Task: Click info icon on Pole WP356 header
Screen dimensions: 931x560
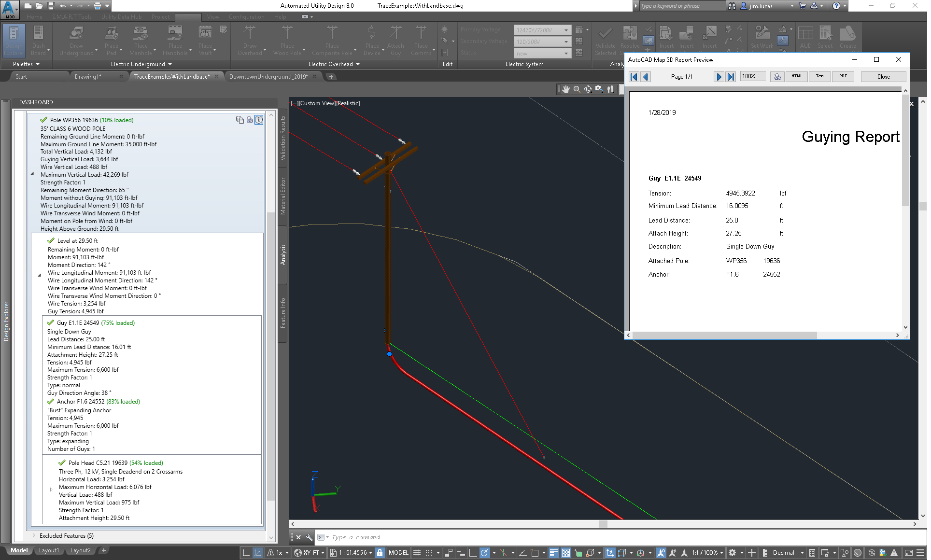Action: [x=259, y=120]
